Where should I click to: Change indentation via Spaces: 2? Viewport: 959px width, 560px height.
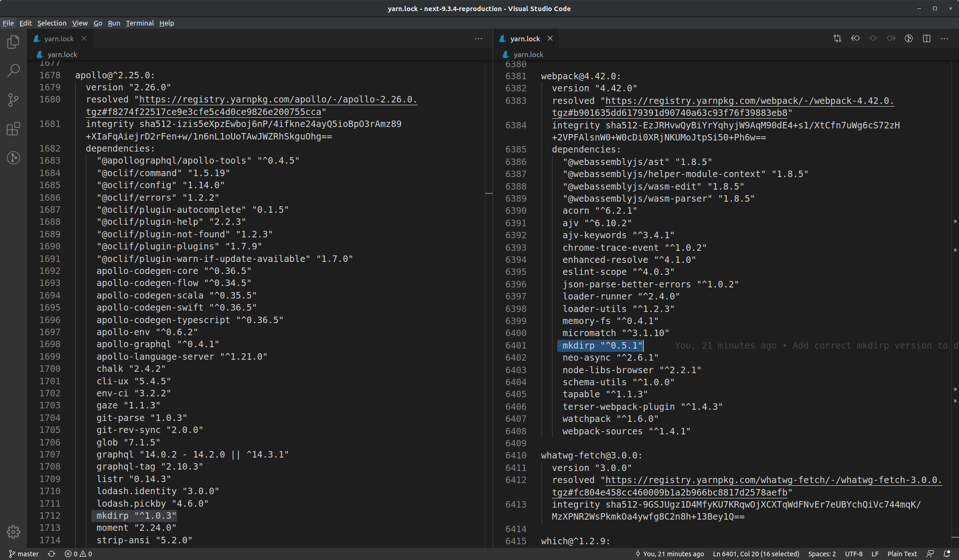pos(822,554)
